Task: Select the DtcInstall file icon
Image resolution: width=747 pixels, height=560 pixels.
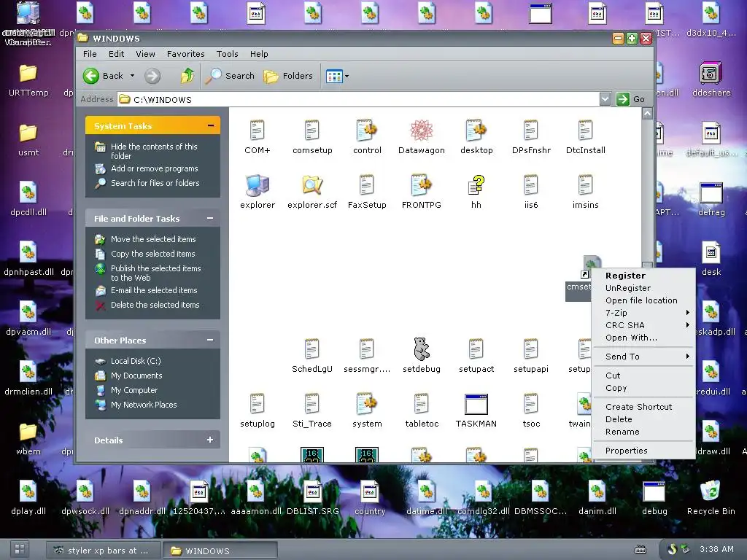Action: click(x=586, y=137)
